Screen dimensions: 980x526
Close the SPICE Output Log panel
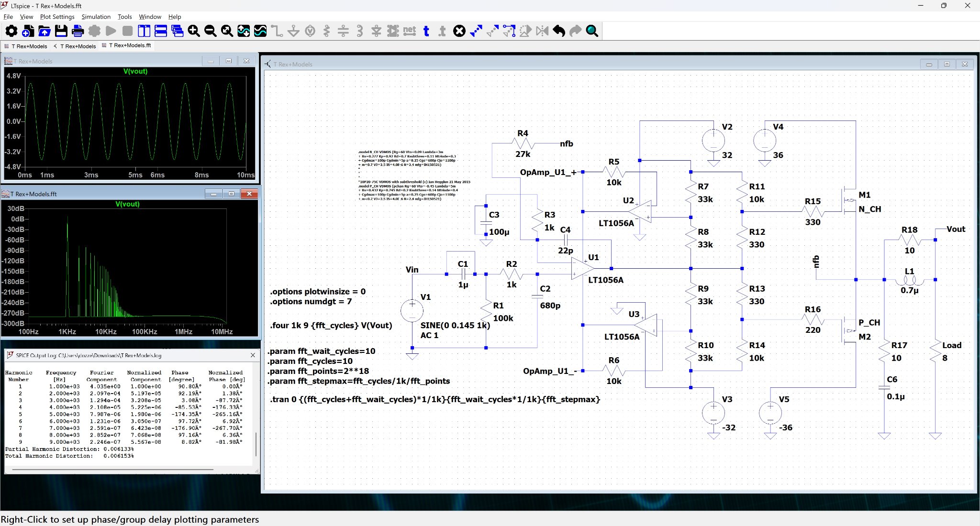click(x=253, y=355)
